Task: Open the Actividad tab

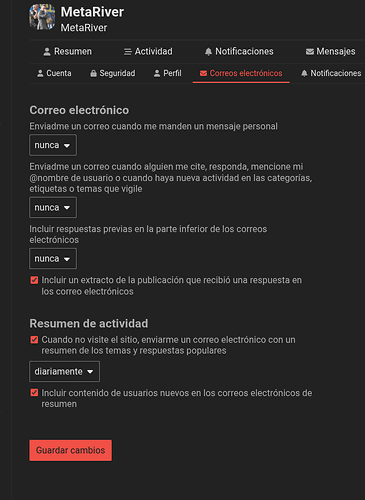Action: (x=148, y=52)
